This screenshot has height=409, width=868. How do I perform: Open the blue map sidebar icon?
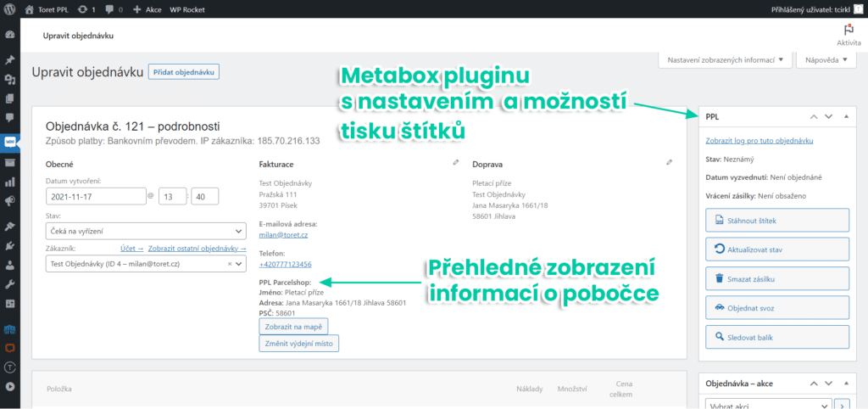pyautogui.click(x=9, y=329)
